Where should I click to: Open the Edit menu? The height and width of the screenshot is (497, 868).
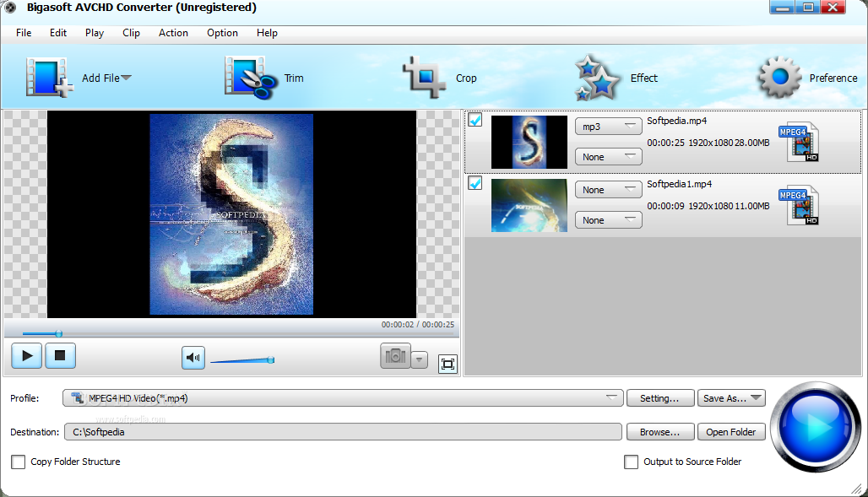tap(58, 33)
